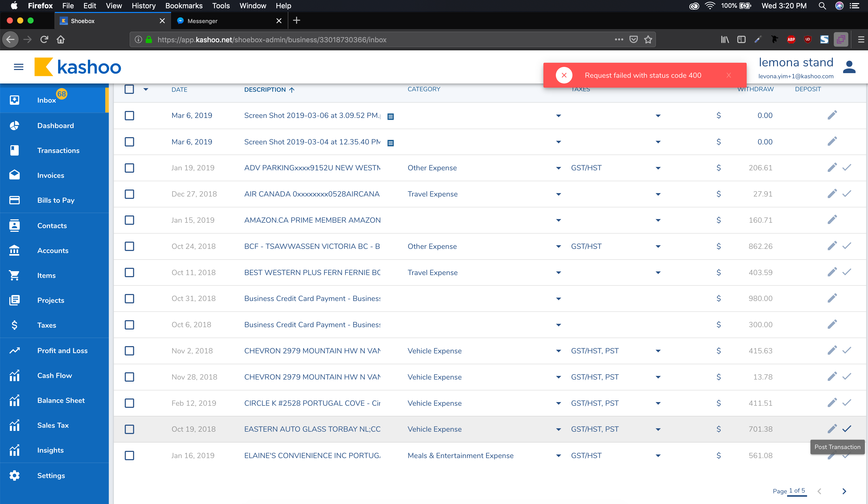
Task: Open the hamburger menu next to the Kashoo logo
Action: [x=19, y=67]
